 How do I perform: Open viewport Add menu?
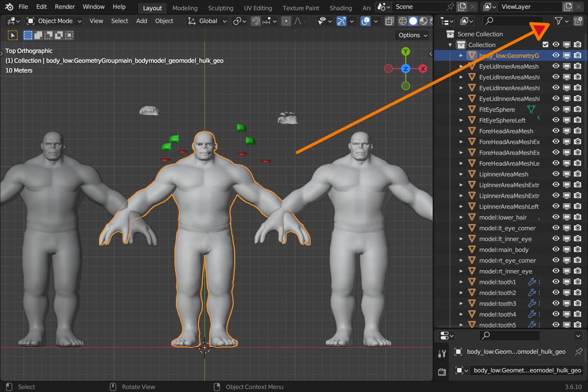pyautogui.click(x=142, y=21)
